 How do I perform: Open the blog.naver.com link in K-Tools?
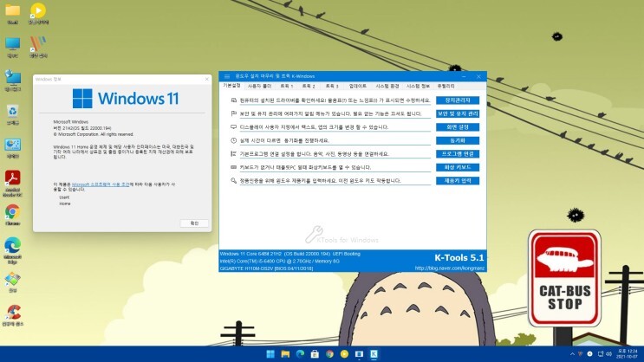[450, 268]
